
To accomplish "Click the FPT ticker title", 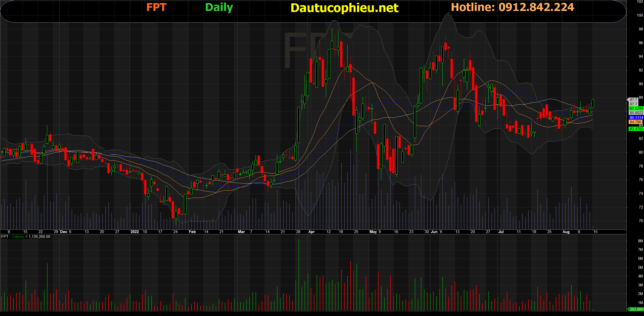I will [156, 7].
